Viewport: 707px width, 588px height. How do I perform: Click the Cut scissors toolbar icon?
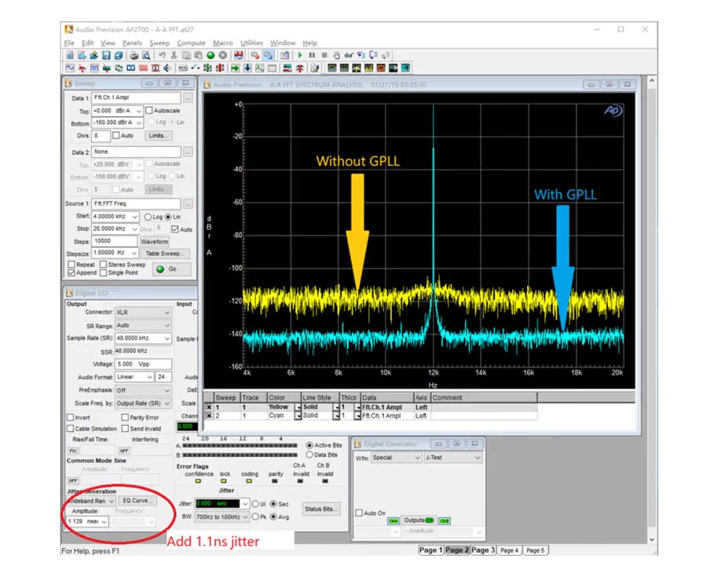point(174,55)
